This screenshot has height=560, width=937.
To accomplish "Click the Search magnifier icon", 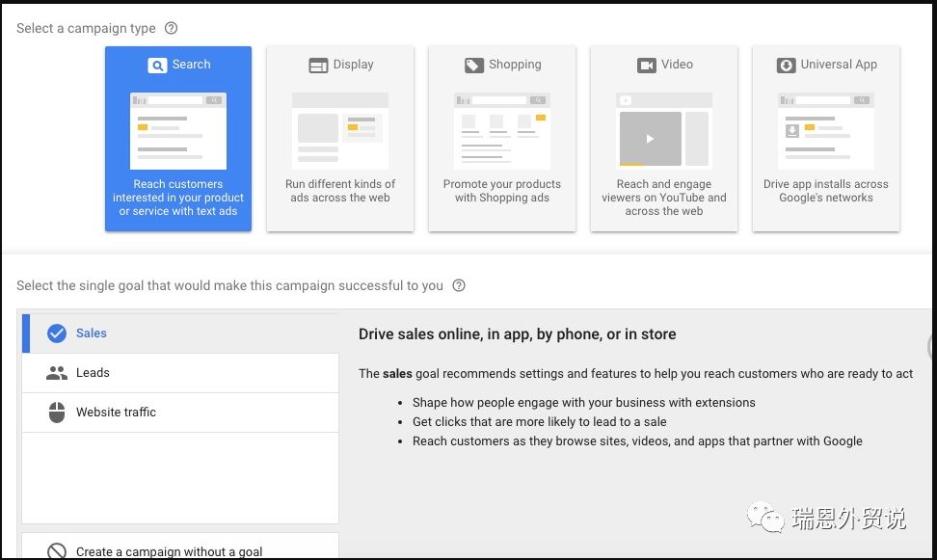I will [x=157, y=66].
